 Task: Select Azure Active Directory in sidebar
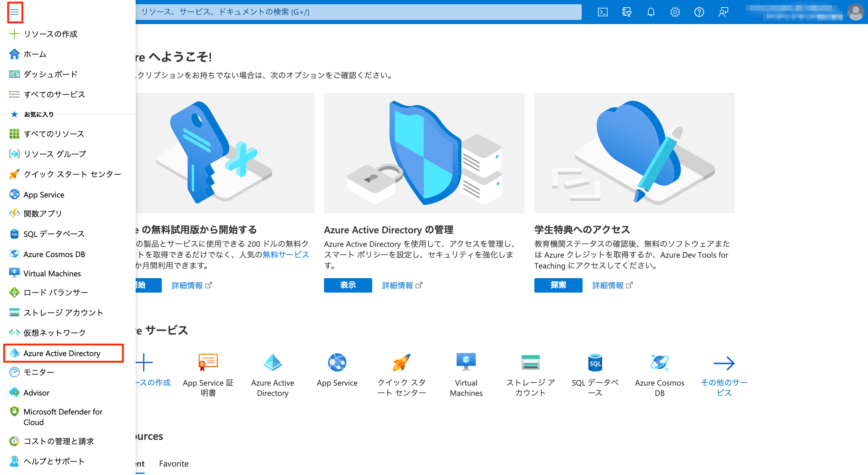point(62,353)
